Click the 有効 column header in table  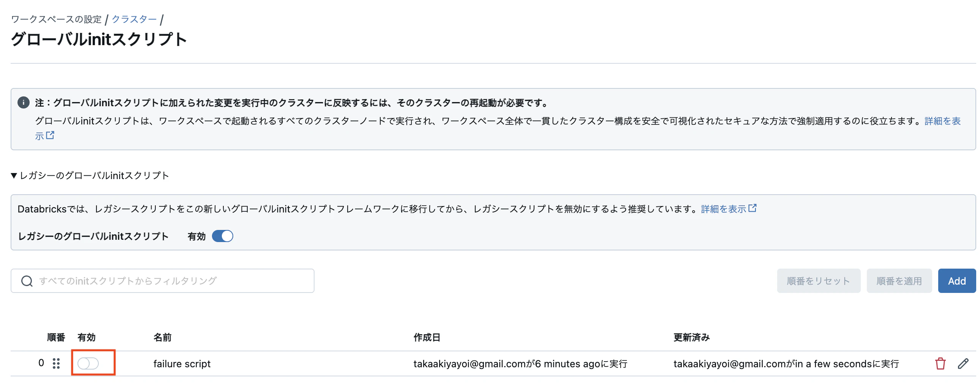tap(86, 337)
